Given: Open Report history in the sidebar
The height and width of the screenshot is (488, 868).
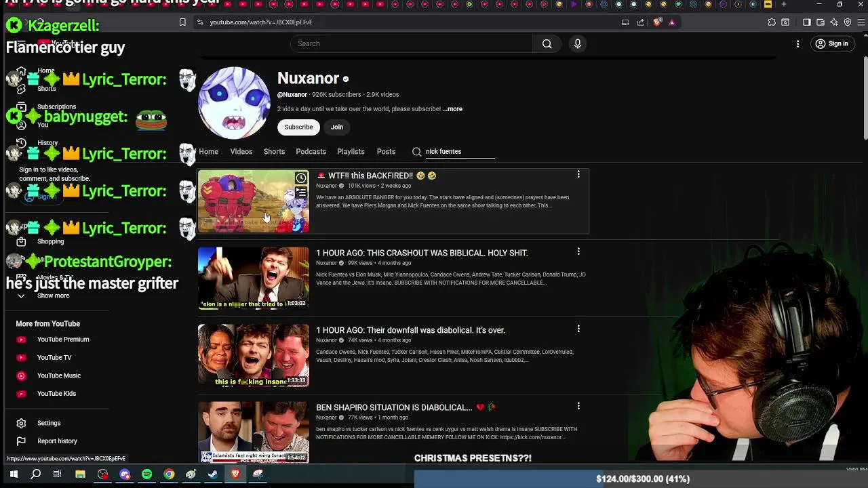Looking at the screenshot, I should pos(58,441).
